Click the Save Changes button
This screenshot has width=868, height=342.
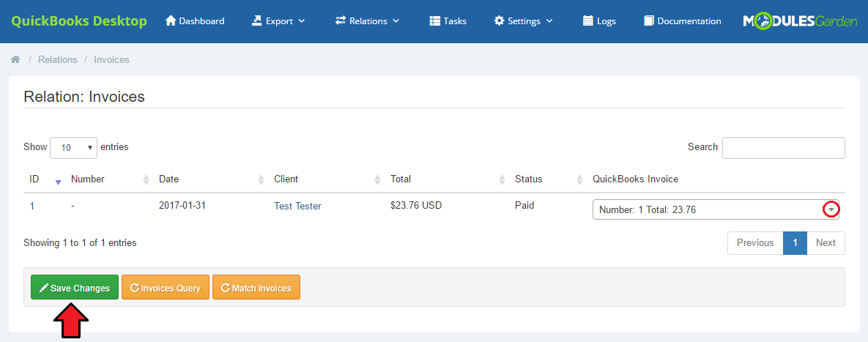click(x=75, y=287)
